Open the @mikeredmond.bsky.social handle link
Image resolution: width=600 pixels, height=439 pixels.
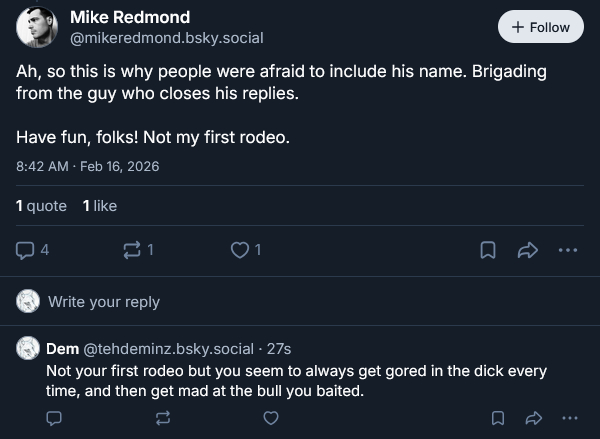(x=166, y=38)
